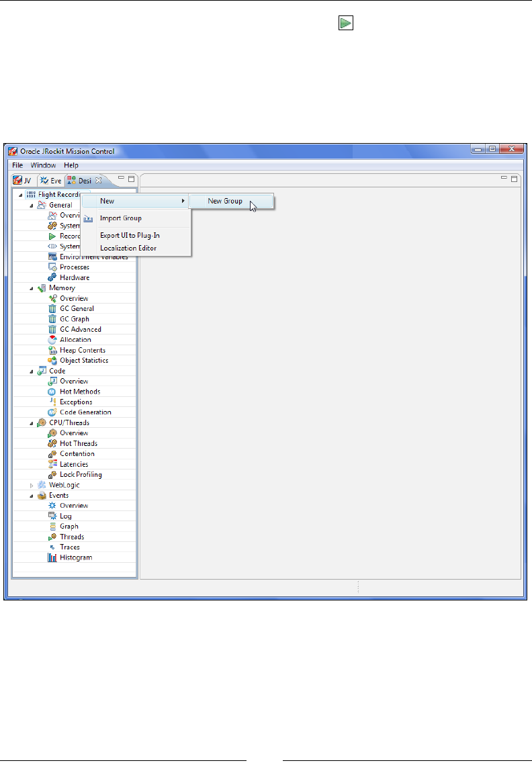Minimize the right editor panel

(504, 179)
